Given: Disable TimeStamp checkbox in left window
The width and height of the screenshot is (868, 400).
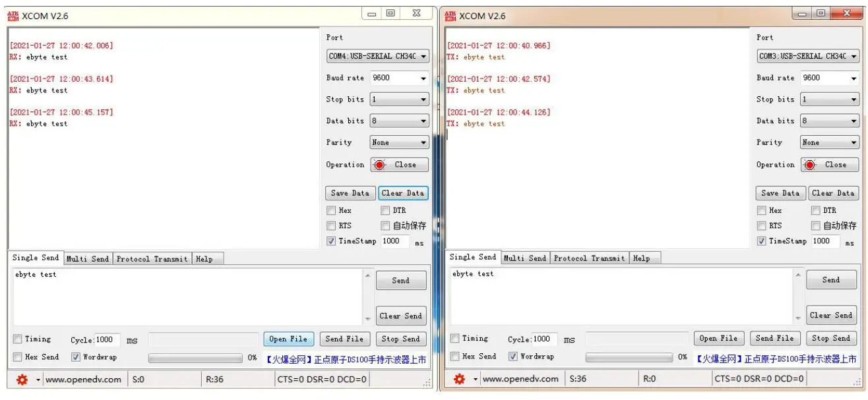Looking at the screenshot, I should click(x=331, y=241).
